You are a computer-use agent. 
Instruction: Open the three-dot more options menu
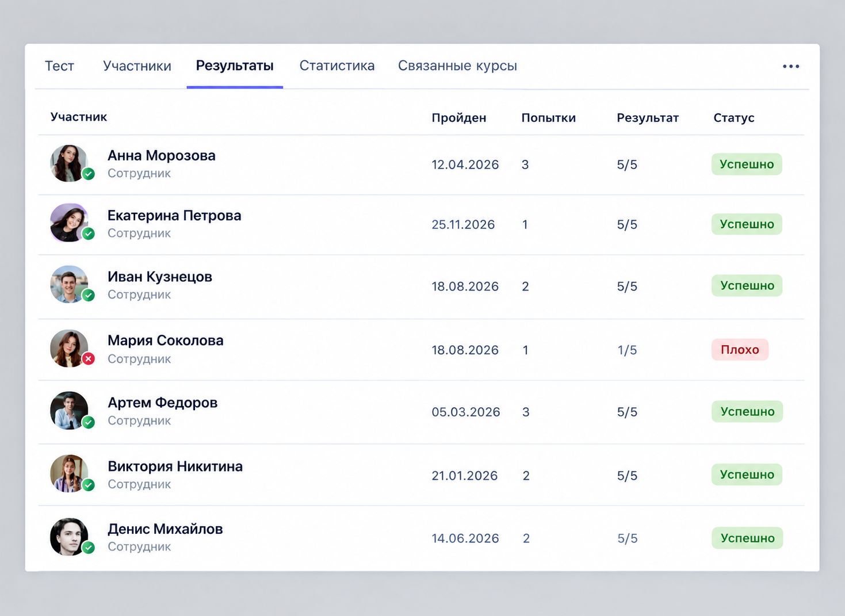point(791,66)
